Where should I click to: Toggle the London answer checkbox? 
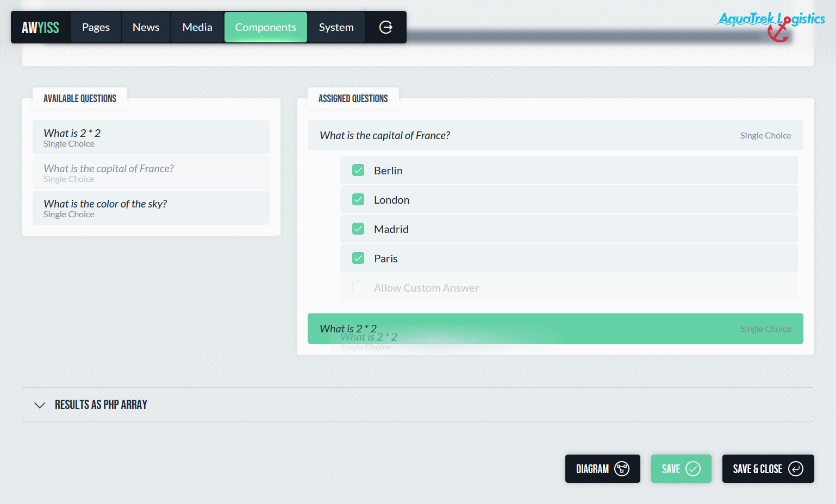[x=358, y=200]
